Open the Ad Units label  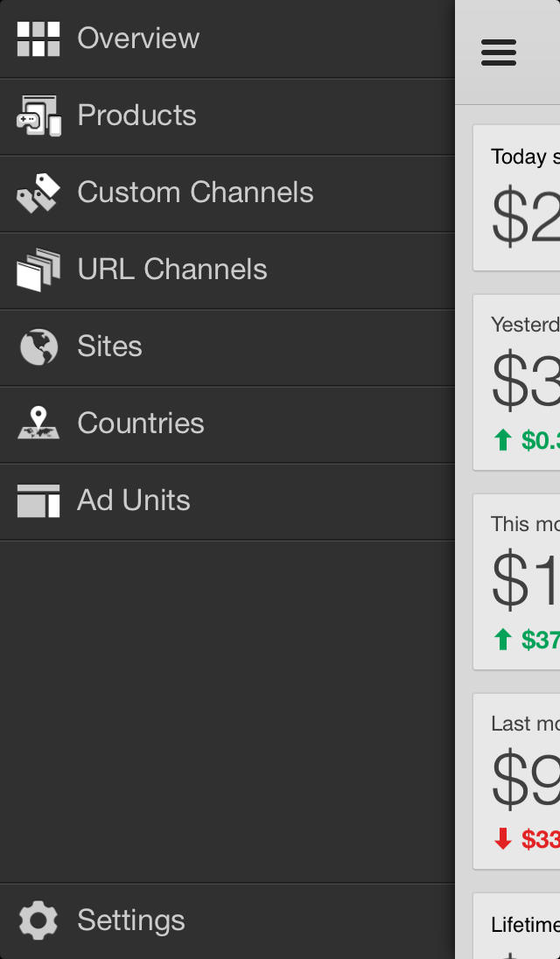tap(134, 500)
